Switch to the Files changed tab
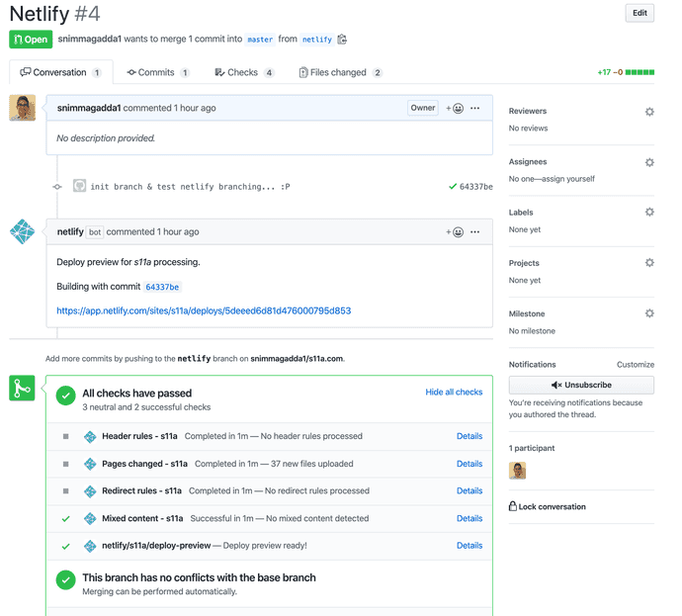The width and height of the screenshot is (682, 616). (x=340, y=72)
